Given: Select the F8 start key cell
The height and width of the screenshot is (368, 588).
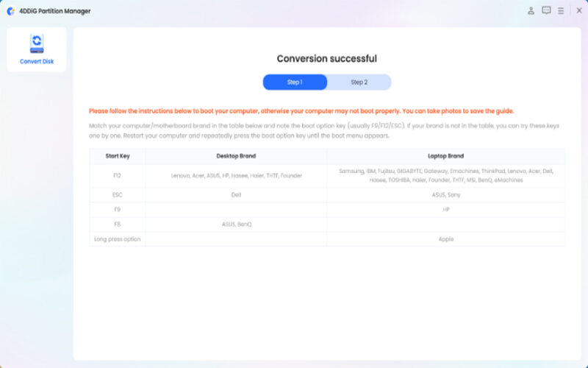Looking at the screenshot, I should [118, 224].
